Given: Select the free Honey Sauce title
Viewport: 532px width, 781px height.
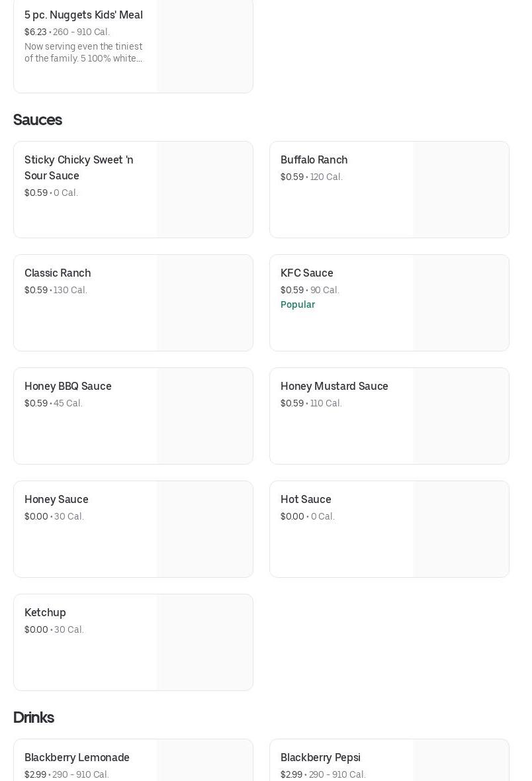Looking at the screenshot, I should coord(56,499).
